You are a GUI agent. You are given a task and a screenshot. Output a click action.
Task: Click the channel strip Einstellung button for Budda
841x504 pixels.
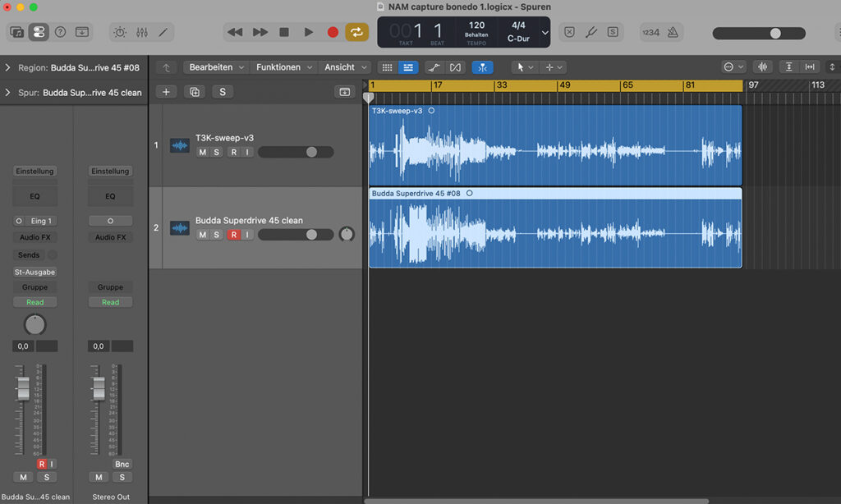pos(34,171)
